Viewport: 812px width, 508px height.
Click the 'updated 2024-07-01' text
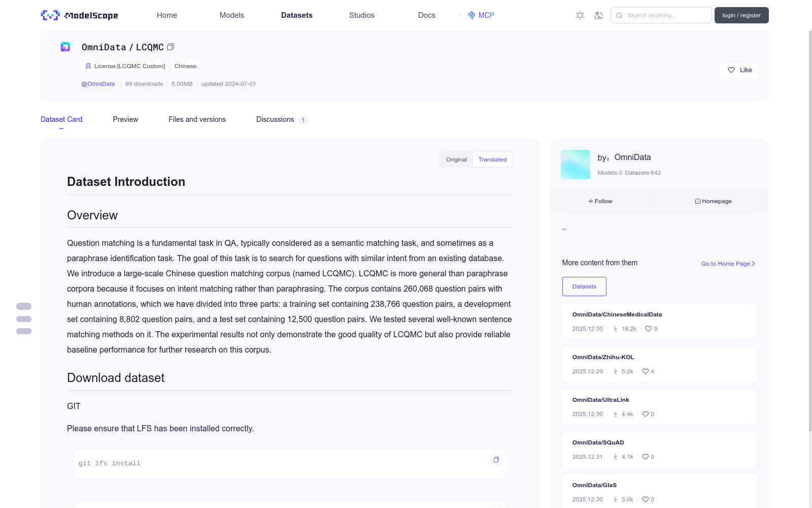click(228, 84)
